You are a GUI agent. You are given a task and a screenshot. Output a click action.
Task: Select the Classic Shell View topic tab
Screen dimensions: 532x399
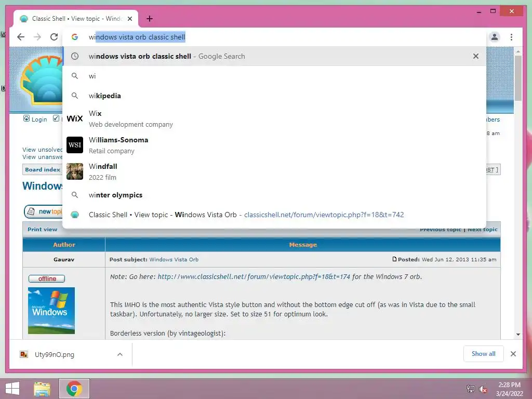pyautogui.click(x=76, y=19)
